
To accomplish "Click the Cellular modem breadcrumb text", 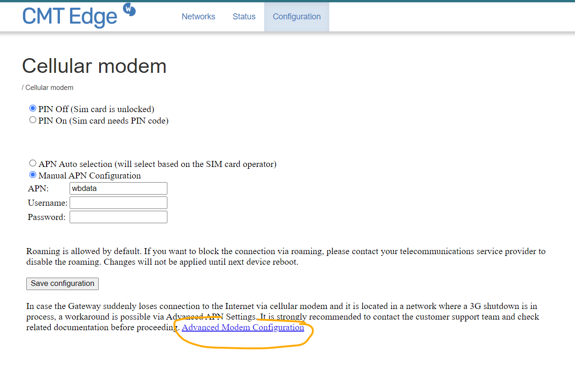I will point(49,88).
